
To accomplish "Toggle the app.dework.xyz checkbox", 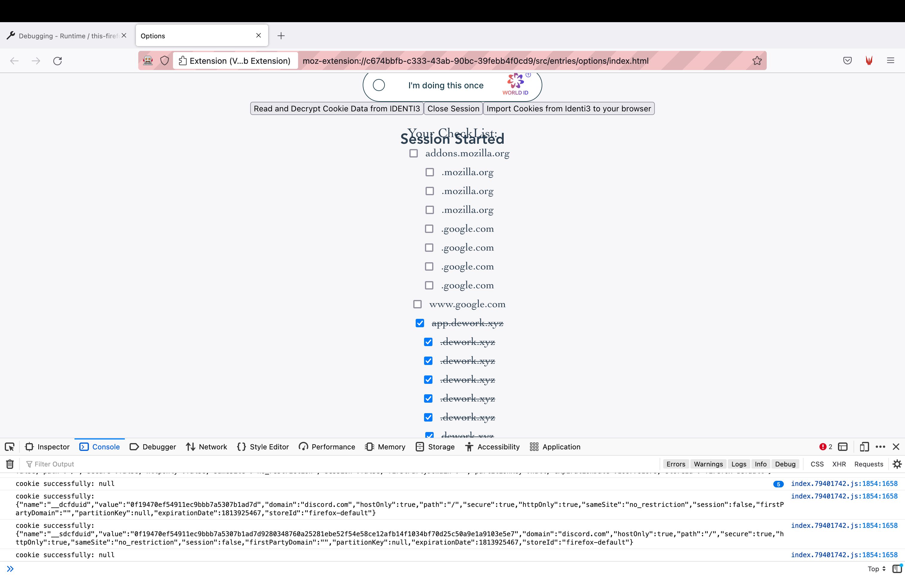I will point(420,323).
